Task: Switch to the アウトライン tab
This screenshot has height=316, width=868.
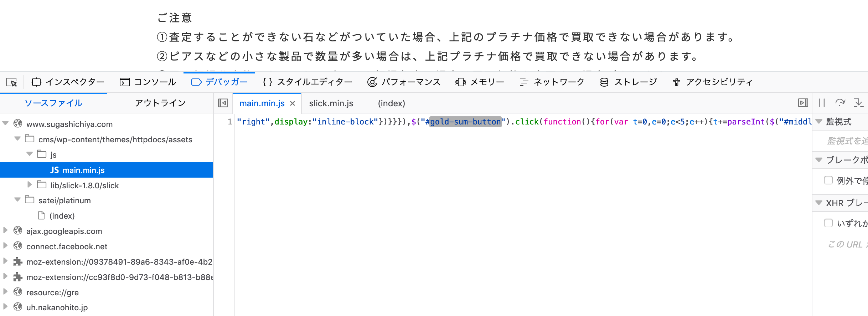Action: 160,103
